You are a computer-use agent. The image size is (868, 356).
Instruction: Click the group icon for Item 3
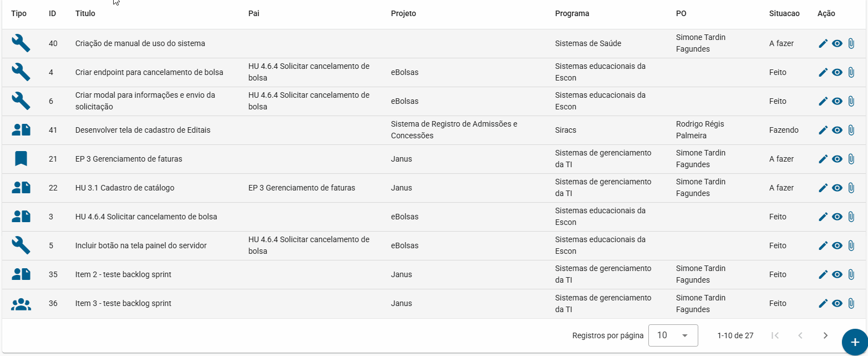point(21,303)
